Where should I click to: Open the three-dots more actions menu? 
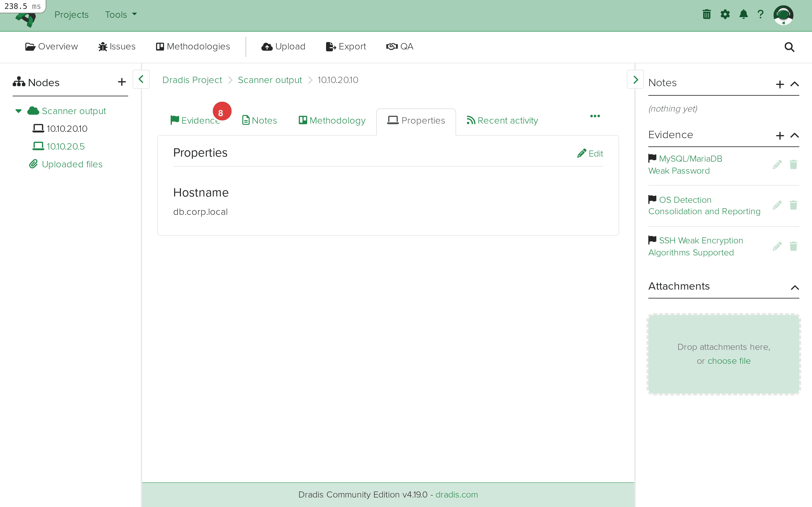(x=595, y=116)
